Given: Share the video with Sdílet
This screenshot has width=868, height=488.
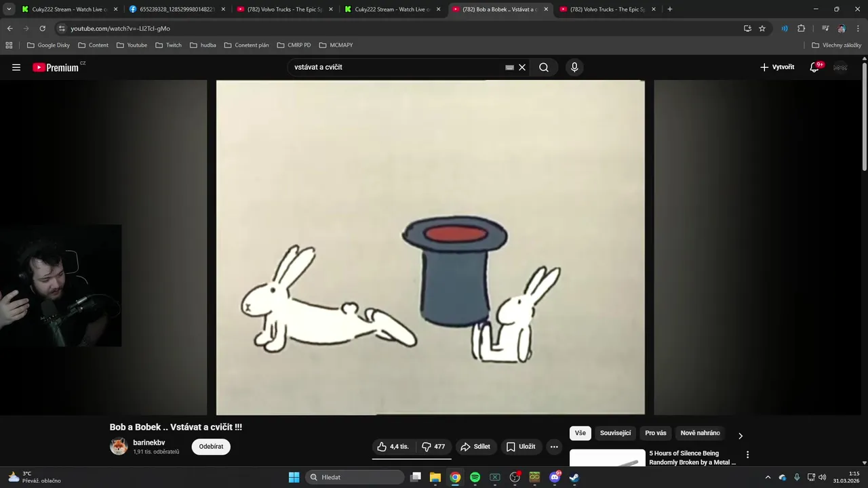Looking at the screenshot, I should click(475, 447).
